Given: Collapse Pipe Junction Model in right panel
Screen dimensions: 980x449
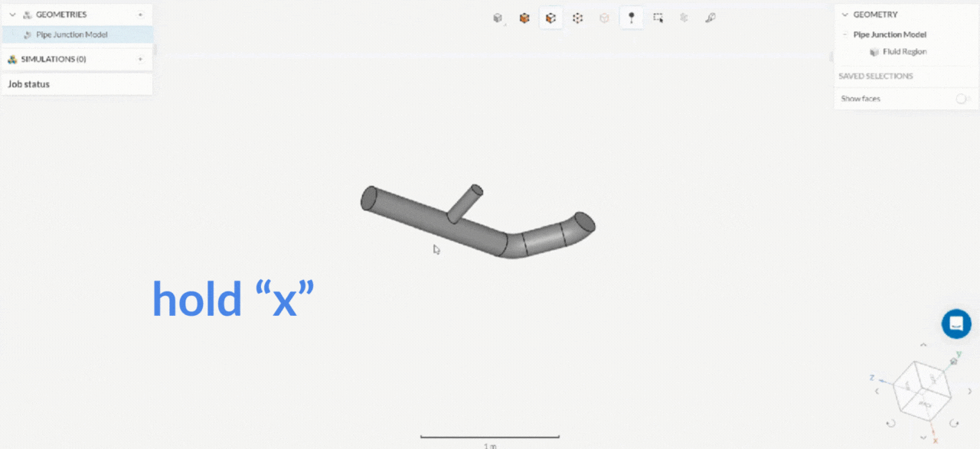Looking at the screenshot, I should tap(844, 34).
